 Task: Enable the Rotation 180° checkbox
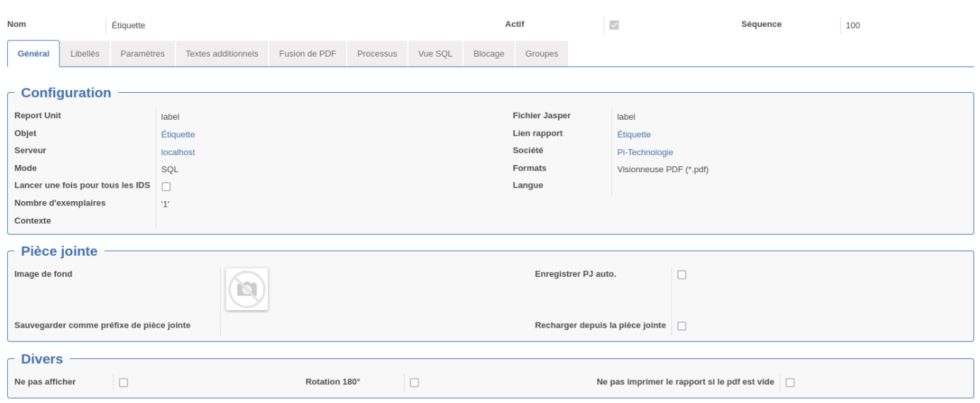[x=414, y=382]
